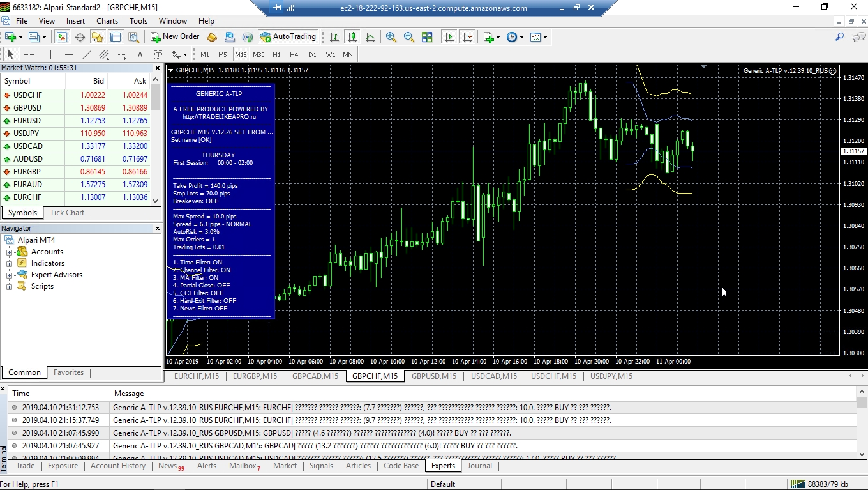868x490 pixels.
Task: Switch to M30 timeframe
Action: tap(258, 54)
